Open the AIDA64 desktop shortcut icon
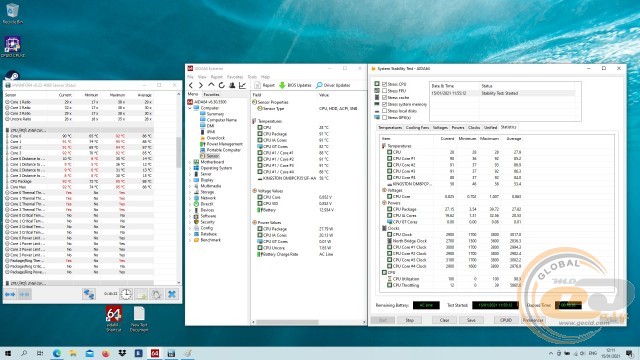640x360 pixels. pyautogui.click(x=113, y=318)
